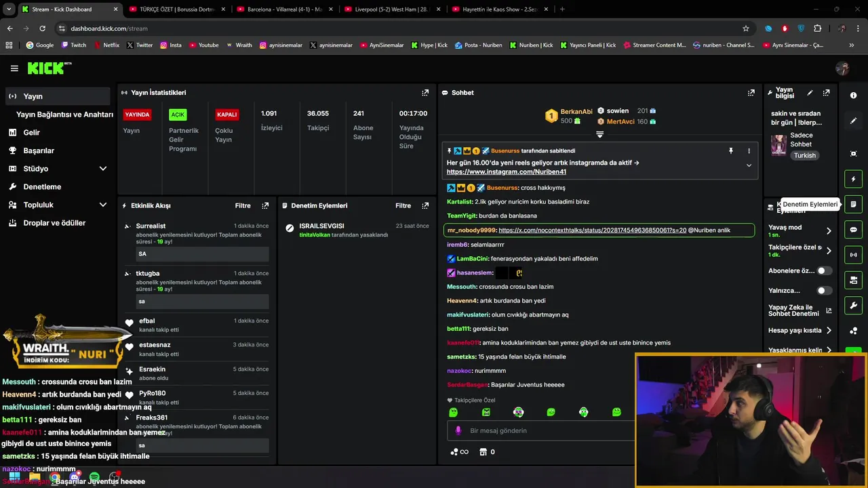868x488 pixels.
Task: Click the Turkish language tag
Action: point(805,155)
